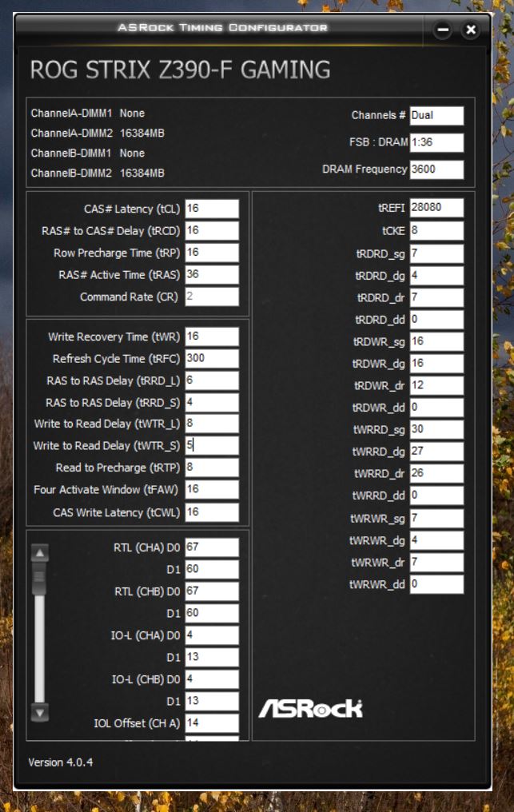Click the tRDWR_sg value field
514x812 pixels.
coord(436,342)
